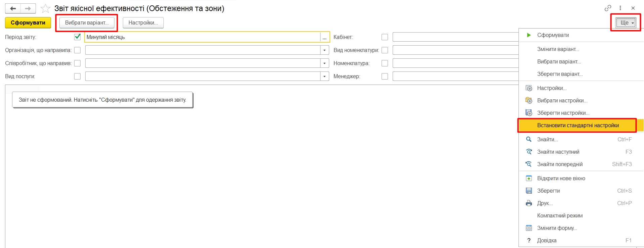The height and width of the screenshot is (248, 644).
Task: Click the Вибрати варіант... toolbar button
Action: [x=87, y=23]
